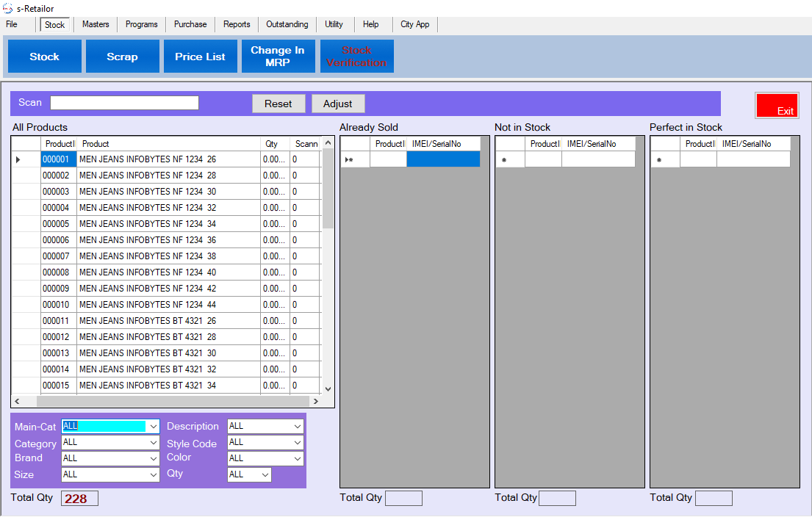Click the Stock blue toolbar tile

pos(44,57)
